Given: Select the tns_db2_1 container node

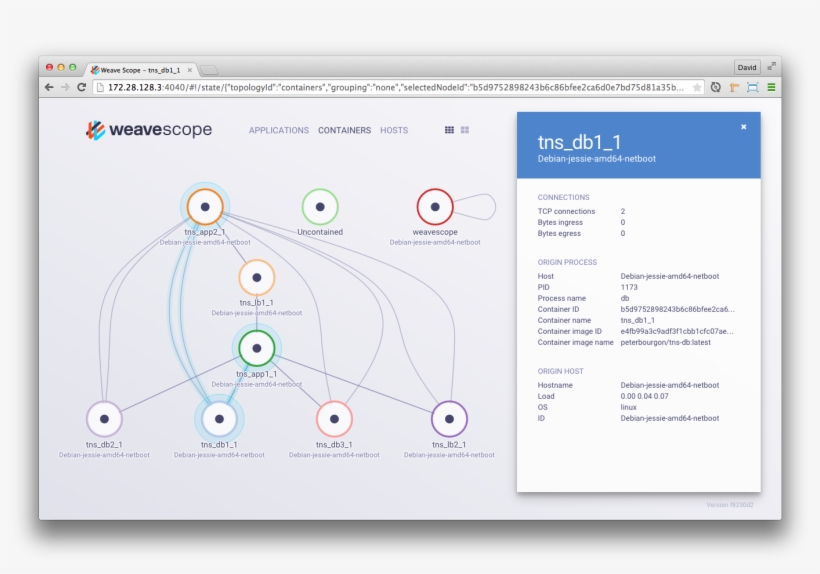Looking at the screenshot, I should pos(104,419).
